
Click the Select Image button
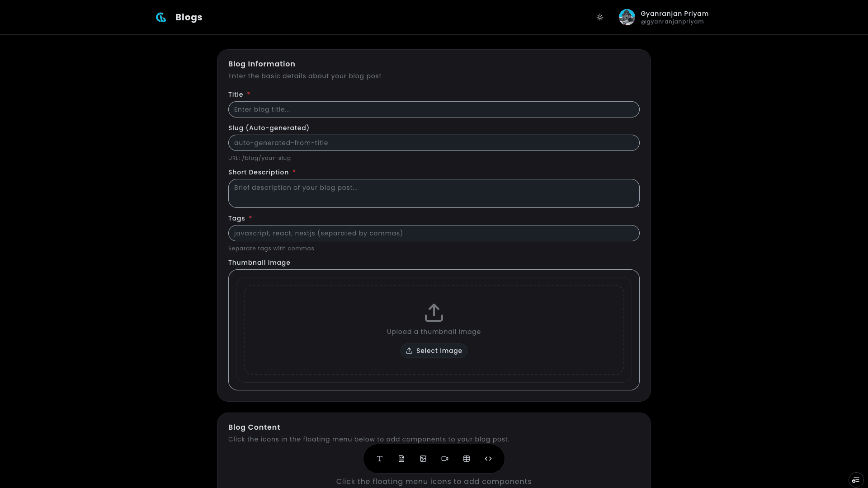tap(434, 351)
